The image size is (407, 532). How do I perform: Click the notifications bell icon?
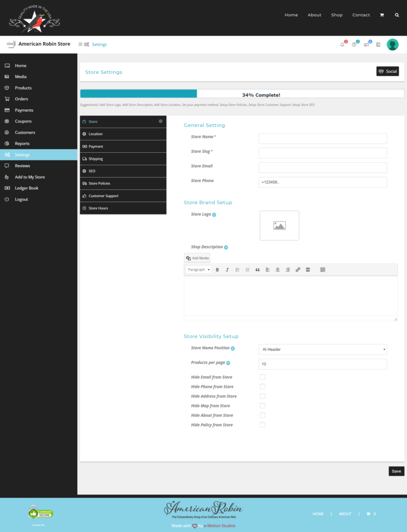tap(342, 45)
